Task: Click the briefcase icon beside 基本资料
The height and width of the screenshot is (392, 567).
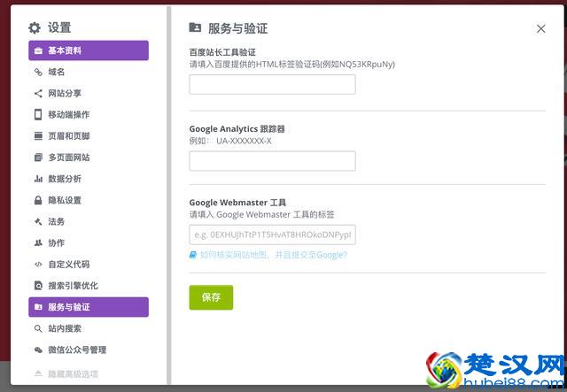Action: click(38, 50)
